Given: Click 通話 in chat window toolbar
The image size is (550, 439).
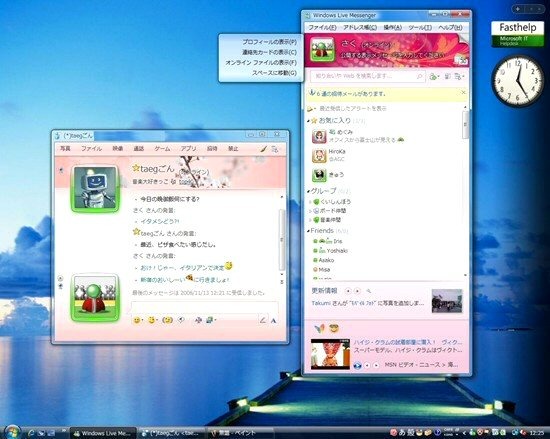Looking at the screenshot, I should [139, 149].
